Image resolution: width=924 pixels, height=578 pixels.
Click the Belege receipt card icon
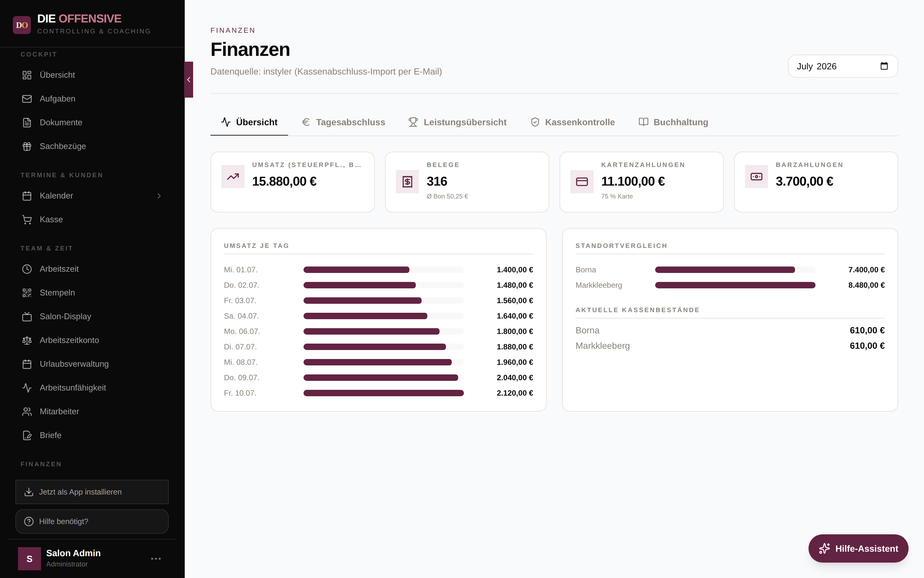(x=407, y=181)
